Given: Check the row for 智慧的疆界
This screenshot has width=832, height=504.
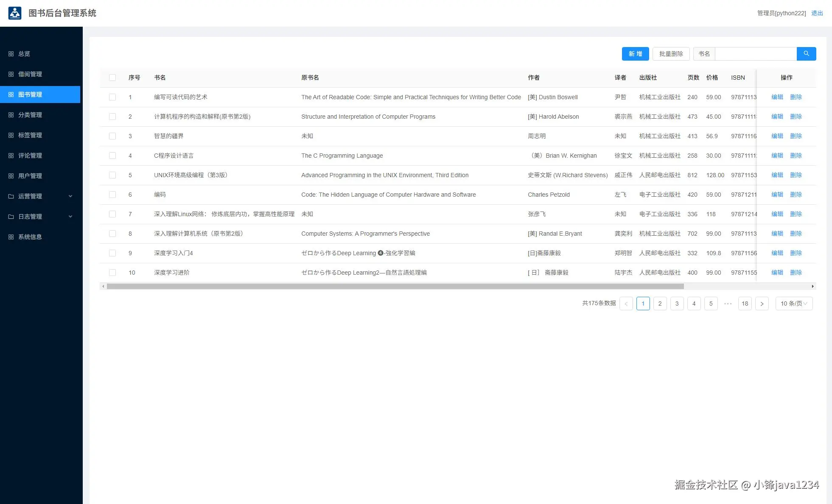Looking at the screenshot, I should point(112,136).
